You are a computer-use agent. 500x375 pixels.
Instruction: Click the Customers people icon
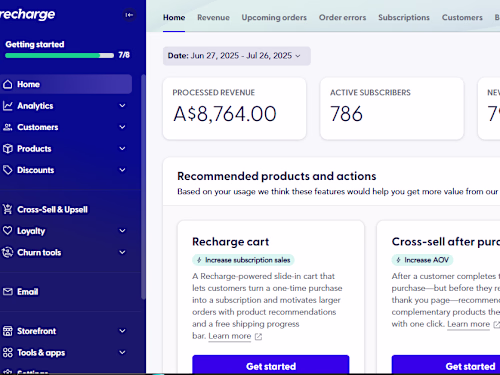pyautogui.click(x=8, y=127)
